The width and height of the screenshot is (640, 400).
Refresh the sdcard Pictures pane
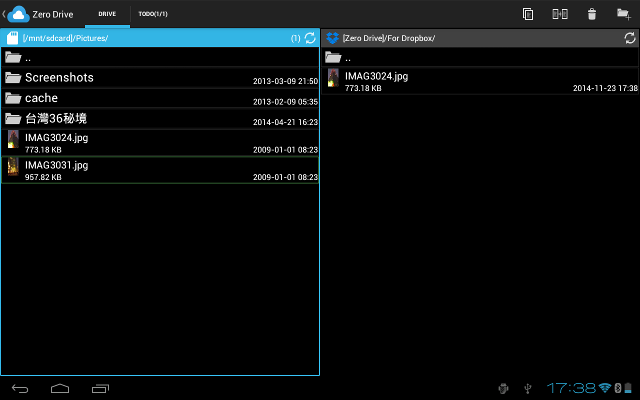coord(310,38)
